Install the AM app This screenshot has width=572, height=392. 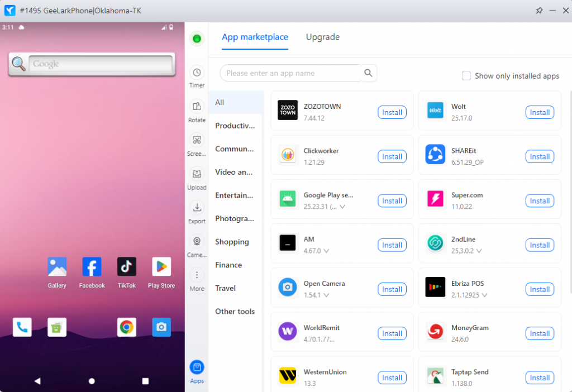coord(392,245)
